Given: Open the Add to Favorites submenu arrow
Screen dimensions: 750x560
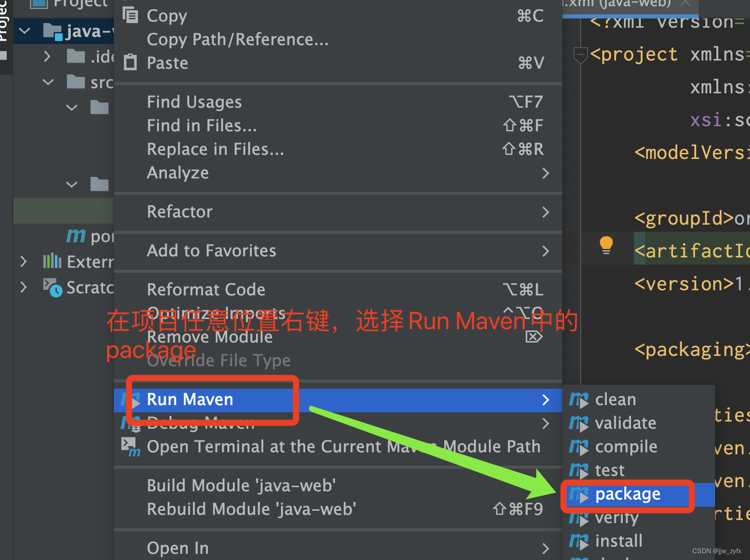Looking at the screenshot, I should coord(546,251).
